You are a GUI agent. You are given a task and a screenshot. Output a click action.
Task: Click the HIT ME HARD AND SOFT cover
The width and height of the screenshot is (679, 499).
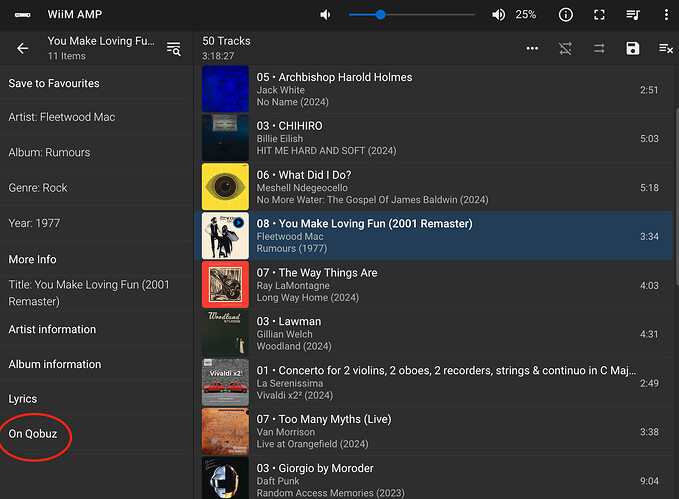pos(225,138)
